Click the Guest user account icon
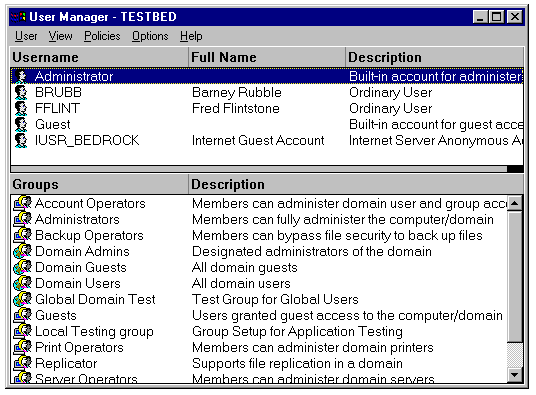The width and height of the screenshot is (536, 395). (21, 125)
